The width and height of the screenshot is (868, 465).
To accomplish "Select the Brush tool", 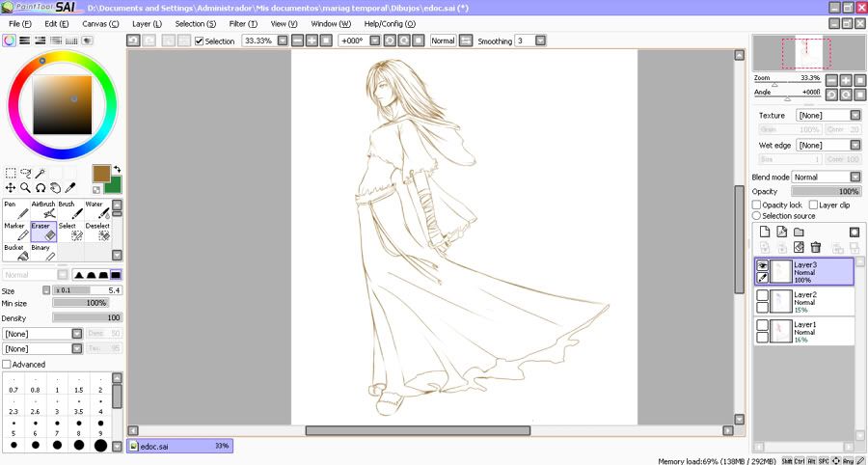I will pyautogui.click(x=70, y=209).
